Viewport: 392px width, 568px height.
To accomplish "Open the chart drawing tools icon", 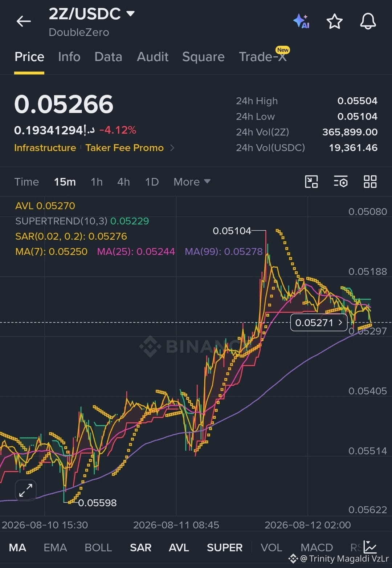I will (311, 182).
